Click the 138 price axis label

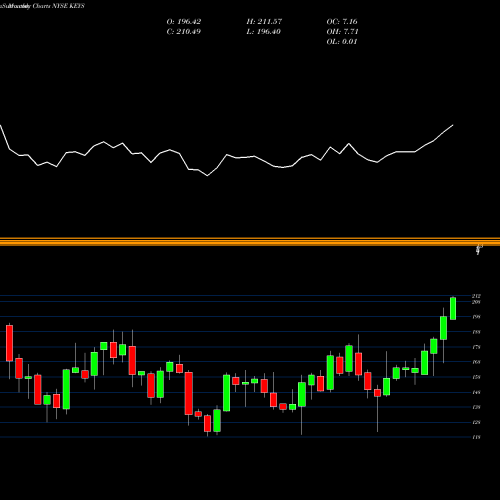point(476,407)
